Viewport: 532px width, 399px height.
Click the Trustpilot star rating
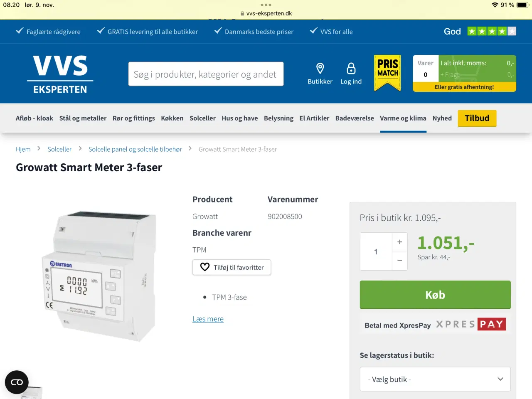(x=492, y=31)
